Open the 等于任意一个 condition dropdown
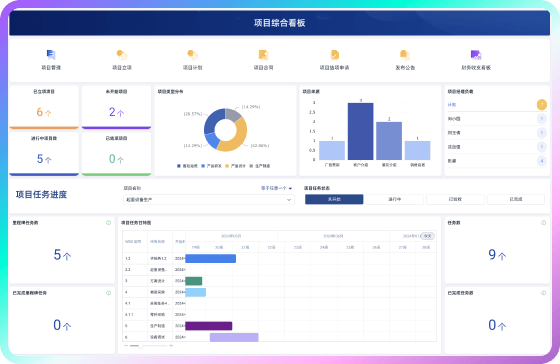The height and width of the screenshot is (364, 560). (276, 188)
